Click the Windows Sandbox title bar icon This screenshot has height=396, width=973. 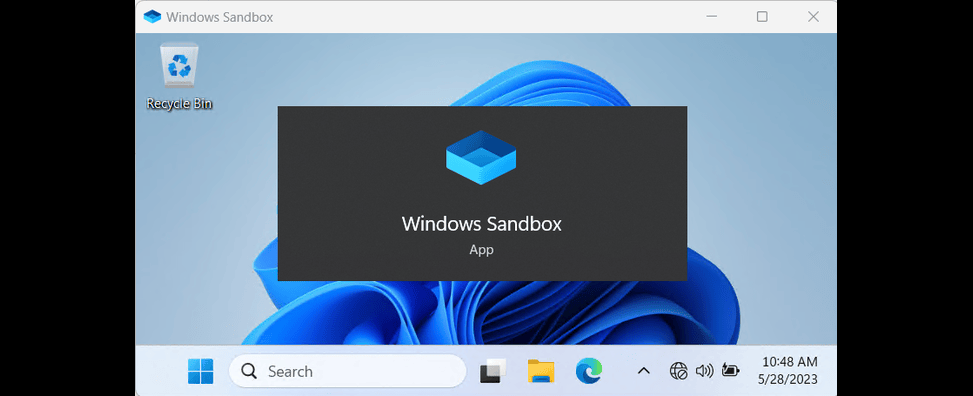click(152, 17)
